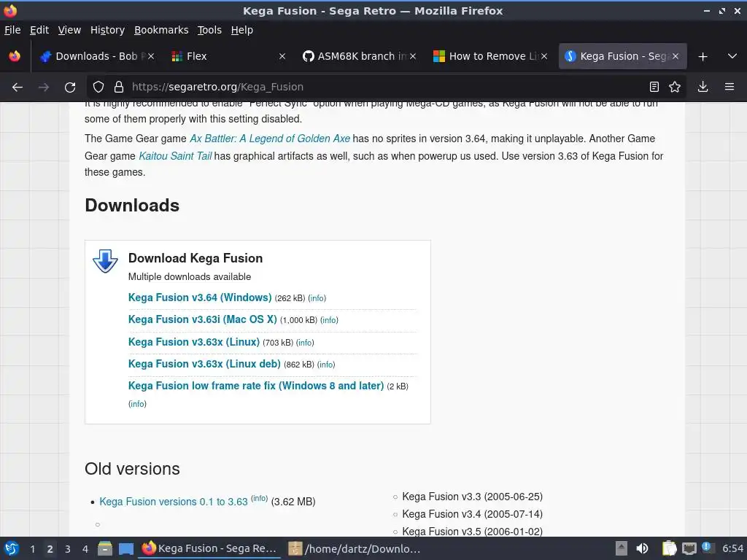Open the volume control tray icon
This screenshot has height=560, width=747.
642,548
